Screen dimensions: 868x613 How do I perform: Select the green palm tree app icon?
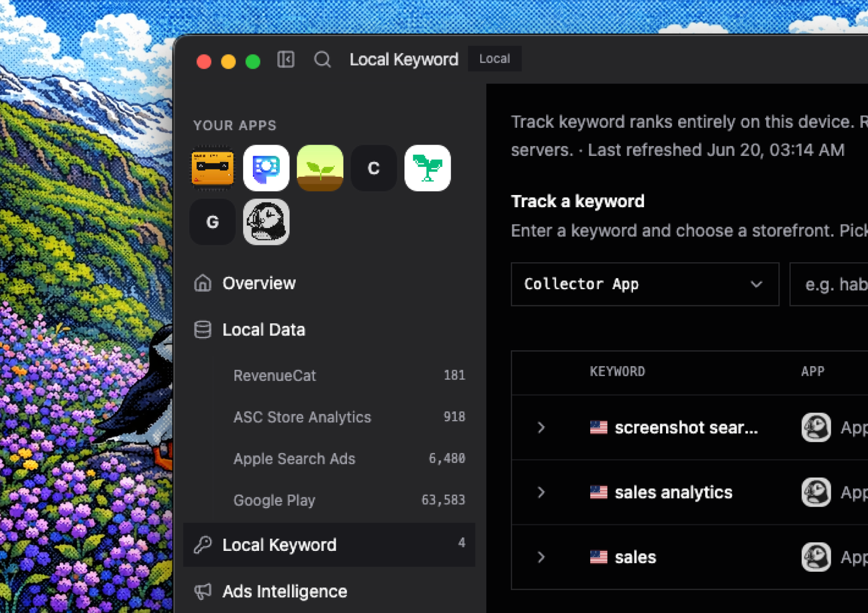pyautogui.click(x=427, y=168)
